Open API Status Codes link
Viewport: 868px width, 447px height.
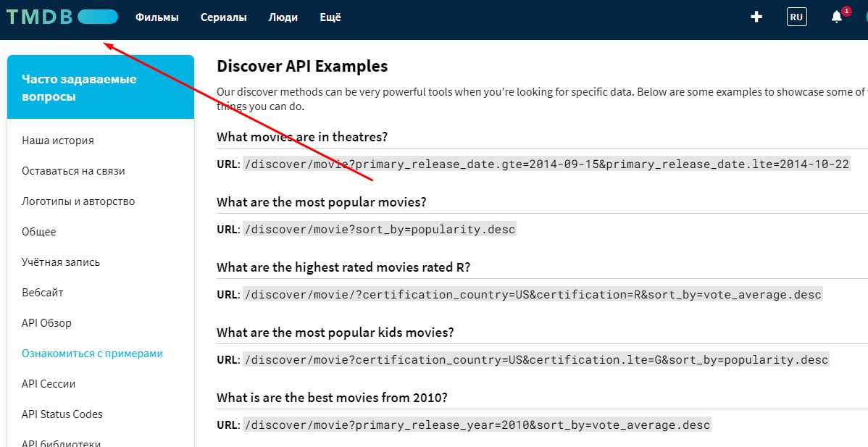62,414
